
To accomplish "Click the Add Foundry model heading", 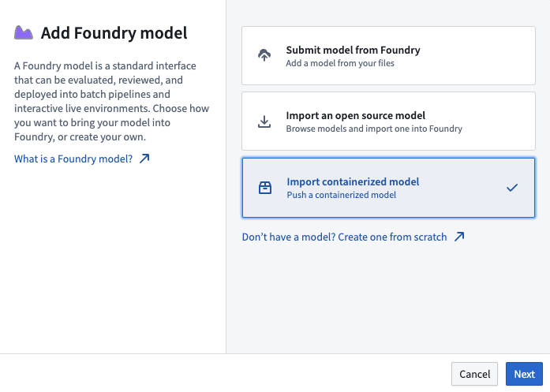I will pos(114,33).
